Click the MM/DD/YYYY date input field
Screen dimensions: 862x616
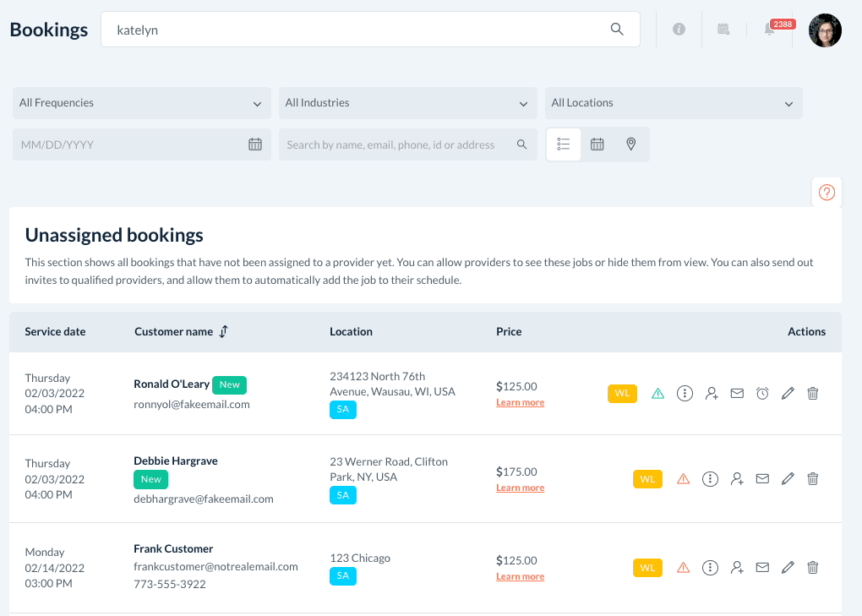point(131,144)
